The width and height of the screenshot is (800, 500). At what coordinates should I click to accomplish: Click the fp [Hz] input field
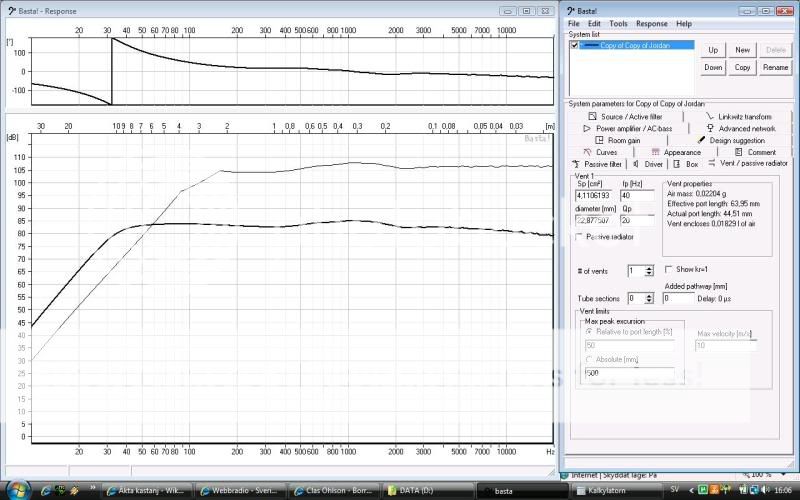637,195
